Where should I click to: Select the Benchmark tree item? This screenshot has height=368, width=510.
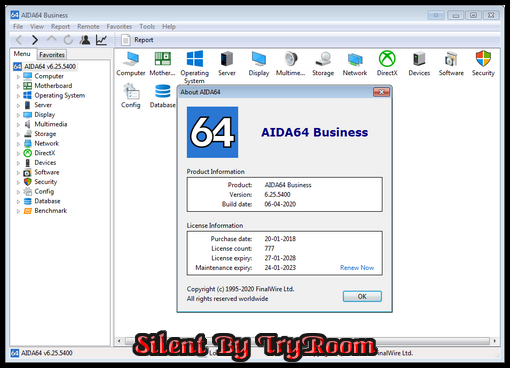tap(51, 211)
